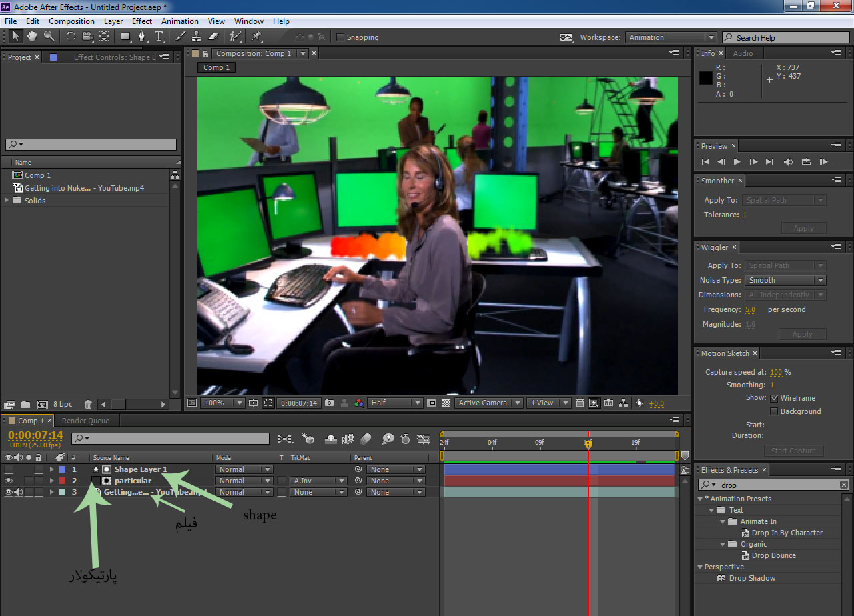
Task: Jump to first frame in Preview panel
Action: coord(705,161)
